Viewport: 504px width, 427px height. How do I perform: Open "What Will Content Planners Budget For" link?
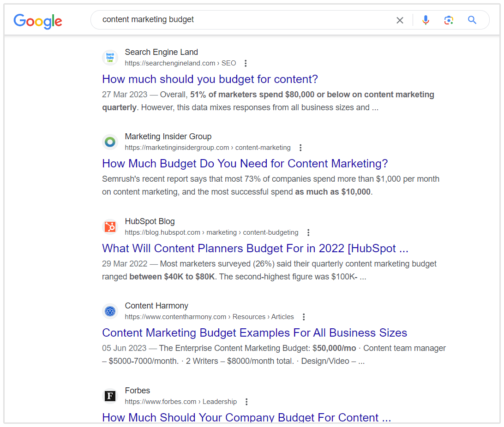255,249
